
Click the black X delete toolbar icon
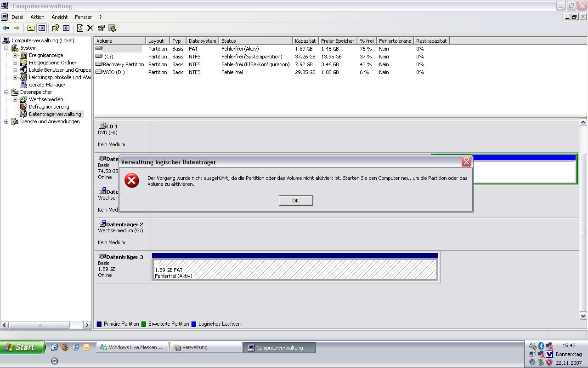pos(90,28)
